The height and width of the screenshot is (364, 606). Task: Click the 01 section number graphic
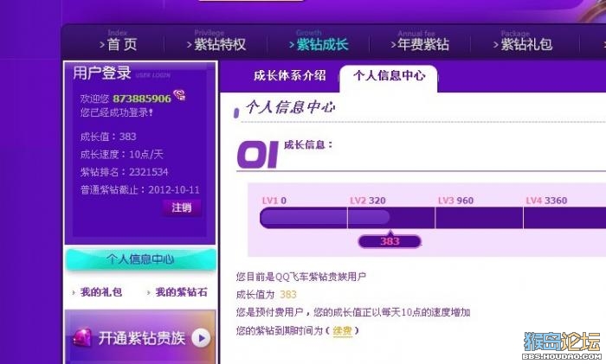point(258,155)
